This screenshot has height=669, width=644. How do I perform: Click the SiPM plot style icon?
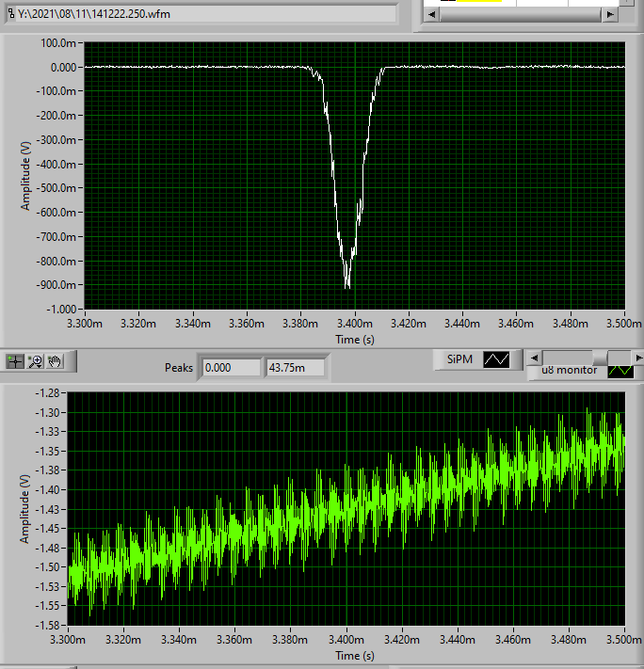[x=495, y=359]
